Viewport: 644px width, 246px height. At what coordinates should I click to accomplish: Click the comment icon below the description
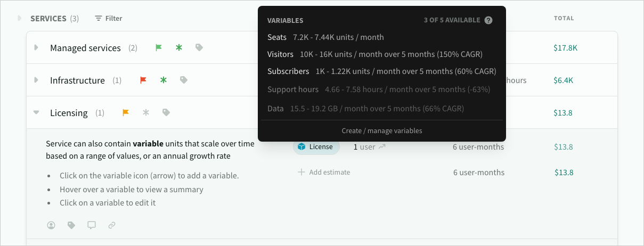tap(92, 225)
